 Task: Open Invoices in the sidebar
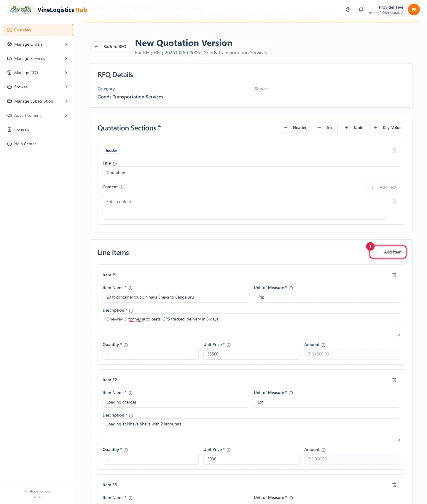[38, 130]
